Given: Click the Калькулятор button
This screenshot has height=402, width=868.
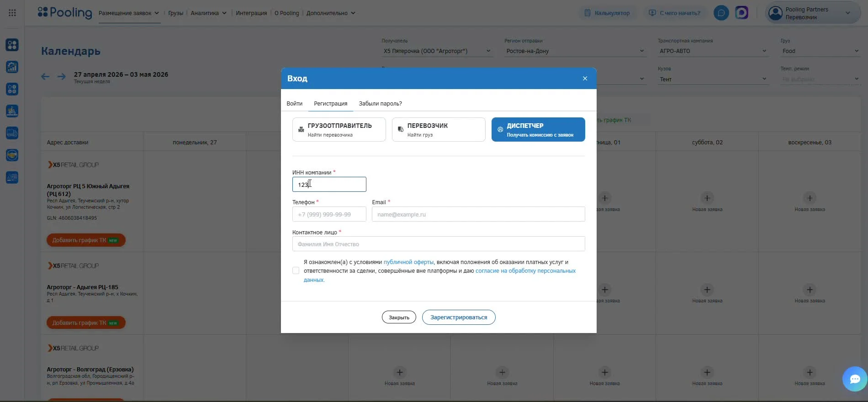Looking at the screenshot, I should tap(607, 13).
